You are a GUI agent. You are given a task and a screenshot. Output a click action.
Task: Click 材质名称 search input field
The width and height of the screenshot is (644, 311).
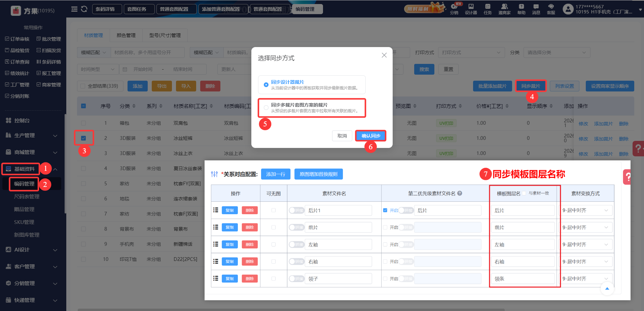coord(148,52)
